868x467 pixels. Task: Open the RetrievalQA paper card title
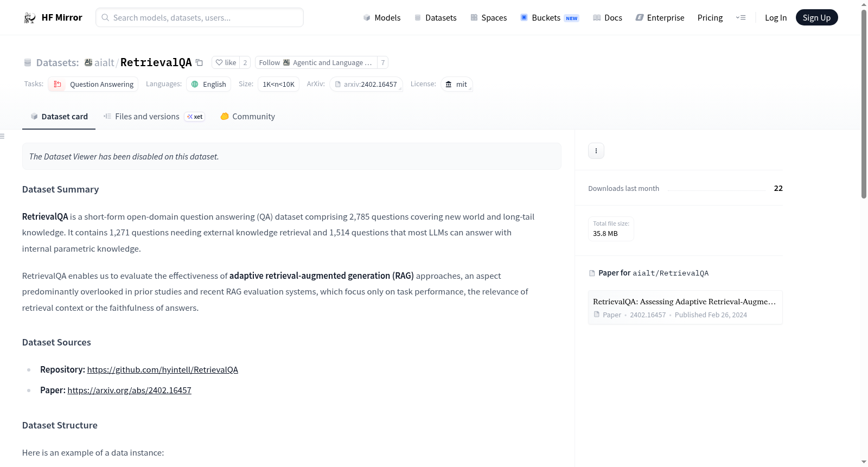[x=685, y=302]
